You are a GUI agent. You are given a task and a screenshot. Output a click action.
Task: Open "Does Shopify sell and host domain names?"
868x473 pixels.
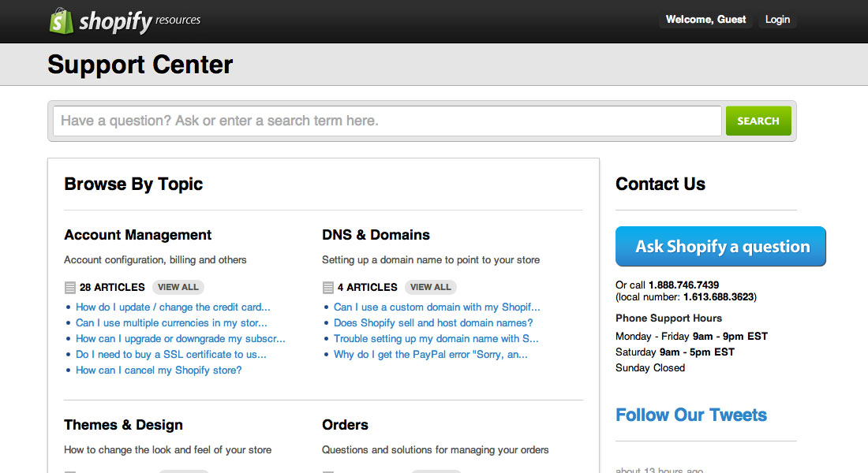[x=433, y=323]
